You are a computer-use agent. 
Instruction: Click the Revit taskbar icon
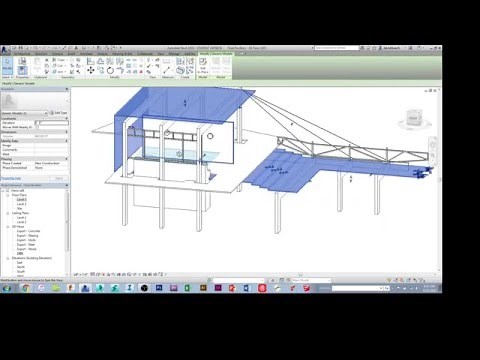[85, 288]
